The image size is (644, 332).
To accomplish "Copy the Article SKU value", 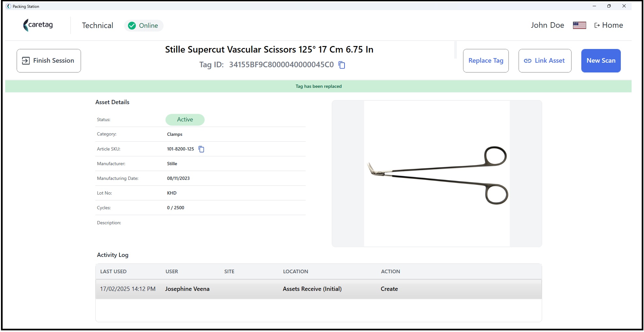I will point(201,149).
